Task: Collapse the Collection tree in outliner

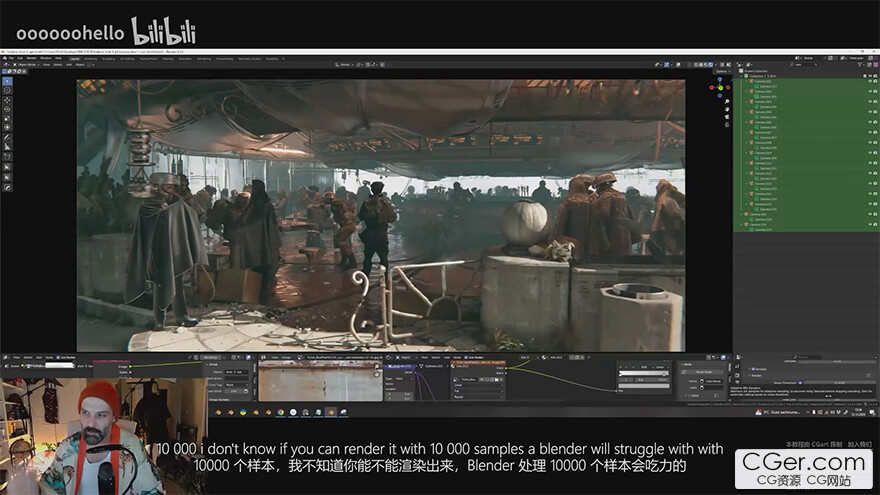Action: tap(741, 76)
